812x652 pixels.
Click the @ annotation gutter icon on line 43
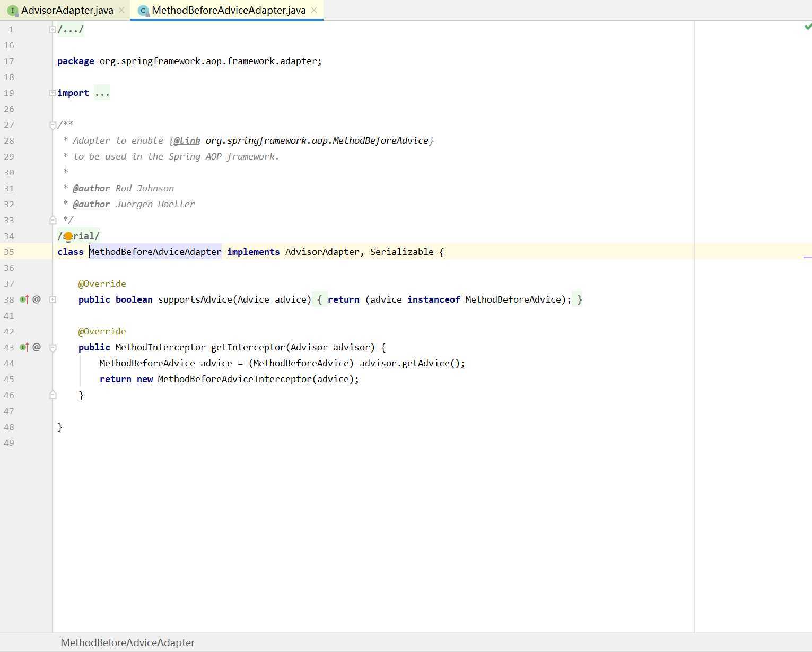pyautogui.click(x=37, y=347)
